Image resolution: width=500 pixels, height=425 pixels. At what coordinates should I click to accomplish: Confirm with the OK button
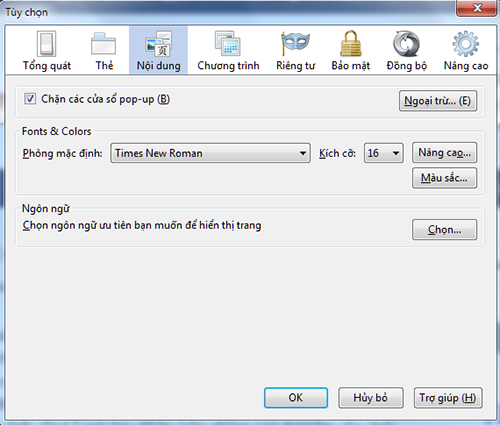pyautogui.click(x=296, y=398)
